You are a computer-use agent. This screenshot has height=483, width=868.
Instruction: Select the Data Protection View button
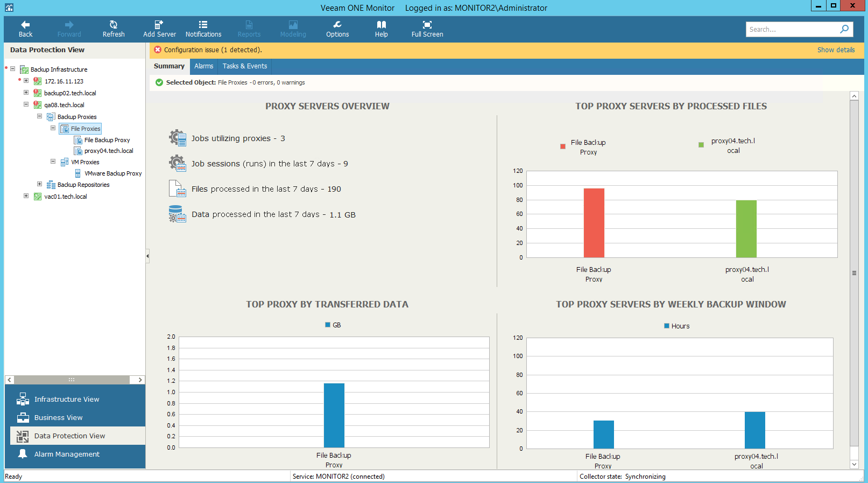point(77,436)
